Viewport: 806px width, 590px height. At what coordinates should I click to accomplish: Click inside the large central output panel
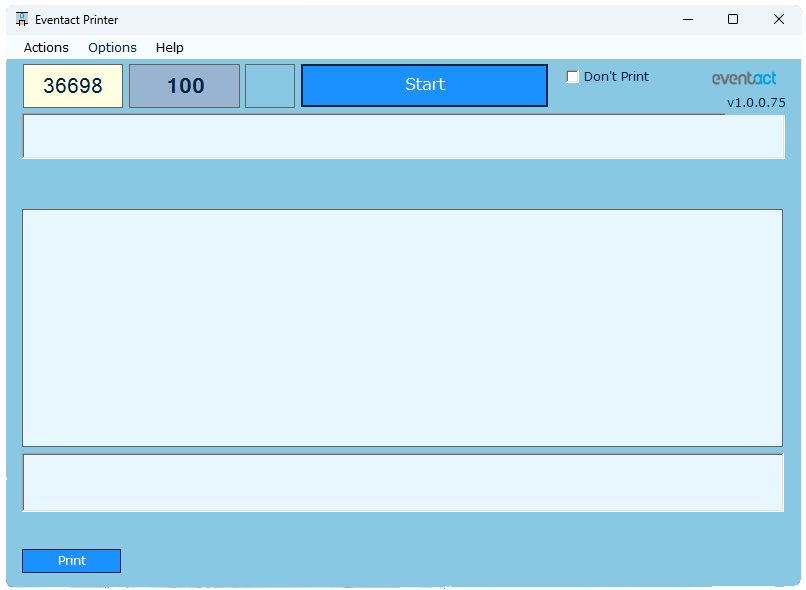click(402, 327)
